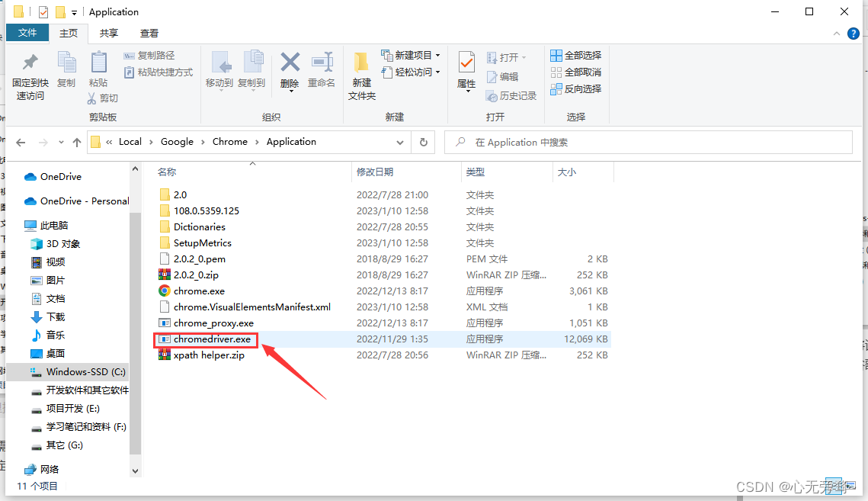Open 3D Objects in navigation pane
Screen dimensions: 868x501
pos(62,244)
